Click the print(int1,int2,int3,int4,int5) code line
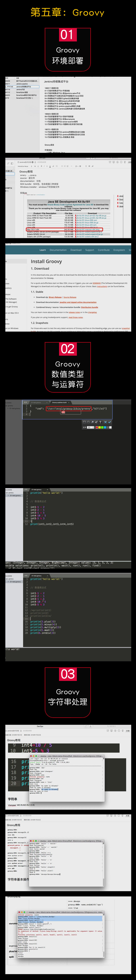The width and height of the screenshot is (136, 980). click(x=52, y=524)
